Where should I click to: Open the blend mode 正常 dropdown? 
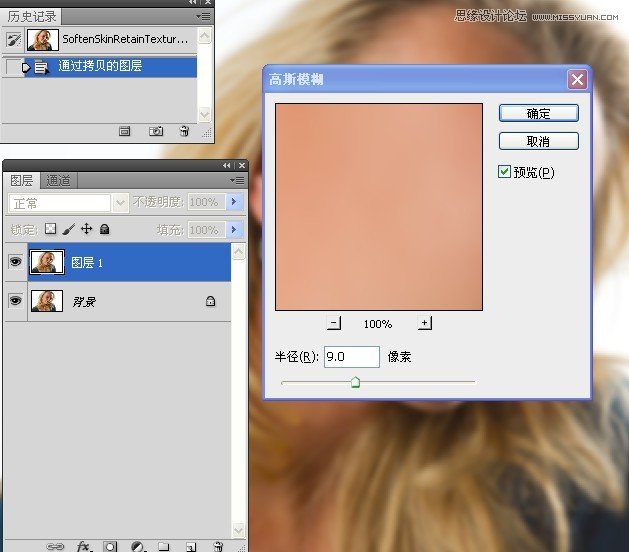[x=120, y=203]
